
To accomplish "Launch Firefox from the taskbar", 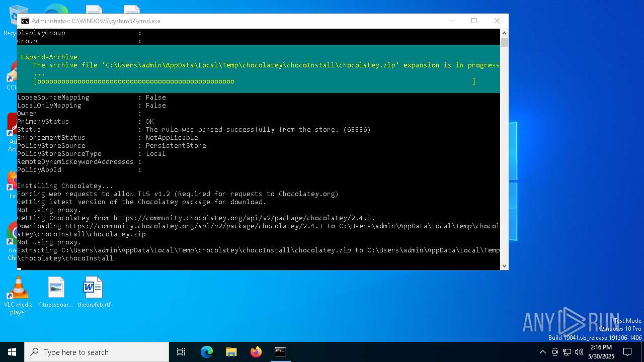I will (x=256, y=352).
